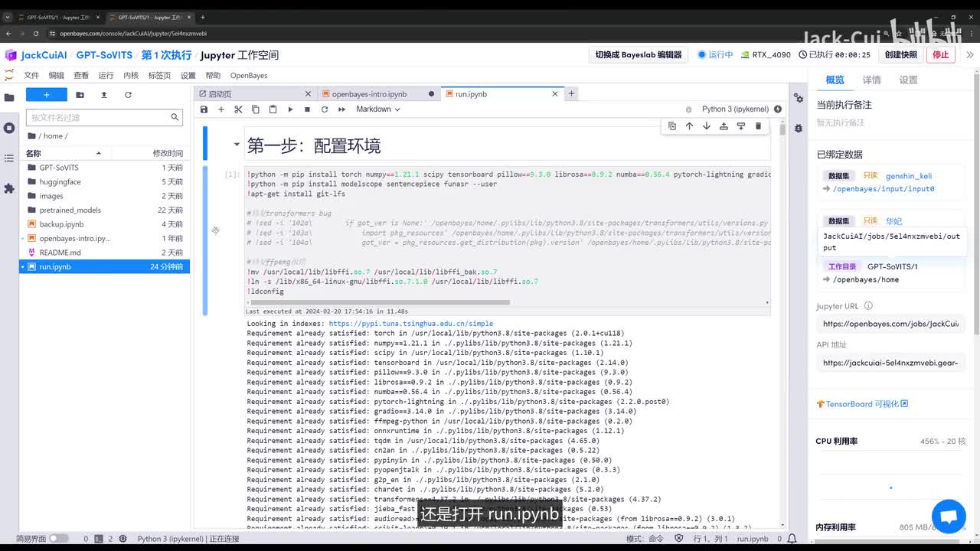Click the 按文件名过滤 file filter field
The height and width of the screenshot is (551, 980).
click(98, 117)
